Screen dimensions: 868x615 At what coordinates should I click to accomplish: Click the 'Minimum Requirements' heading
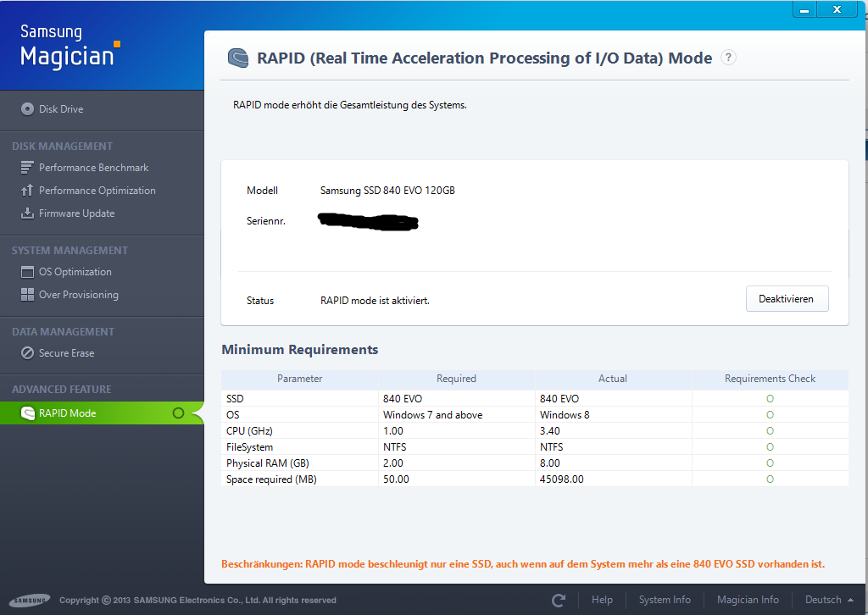[299, 350]
